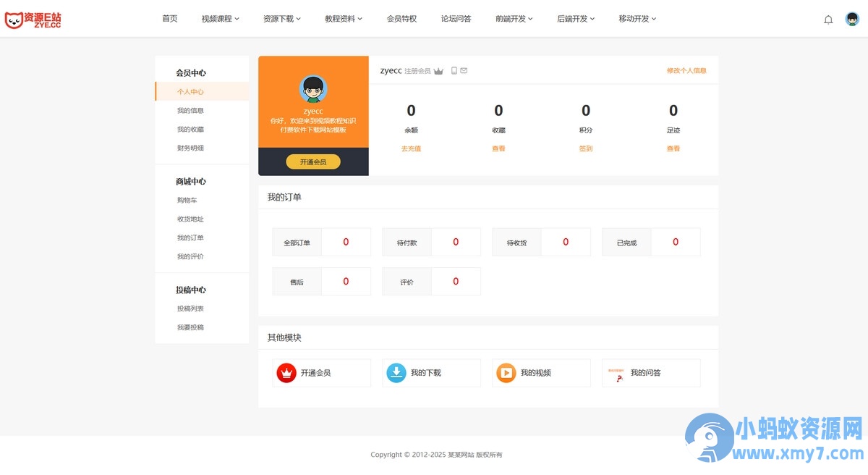Click the copyright text in the footer
The width and height of the screenshot is (868, 475).
coord(436,455)
